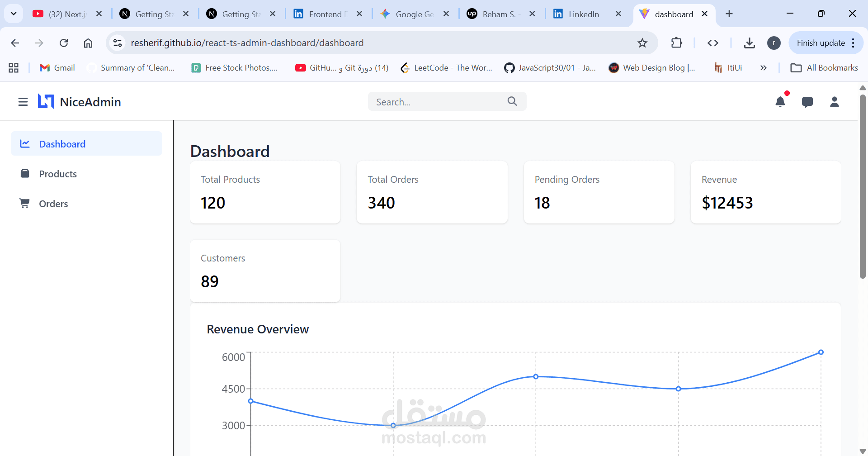868x456 pixels.
Task: Open the downloads tray icon
Action: coord(750,43)
